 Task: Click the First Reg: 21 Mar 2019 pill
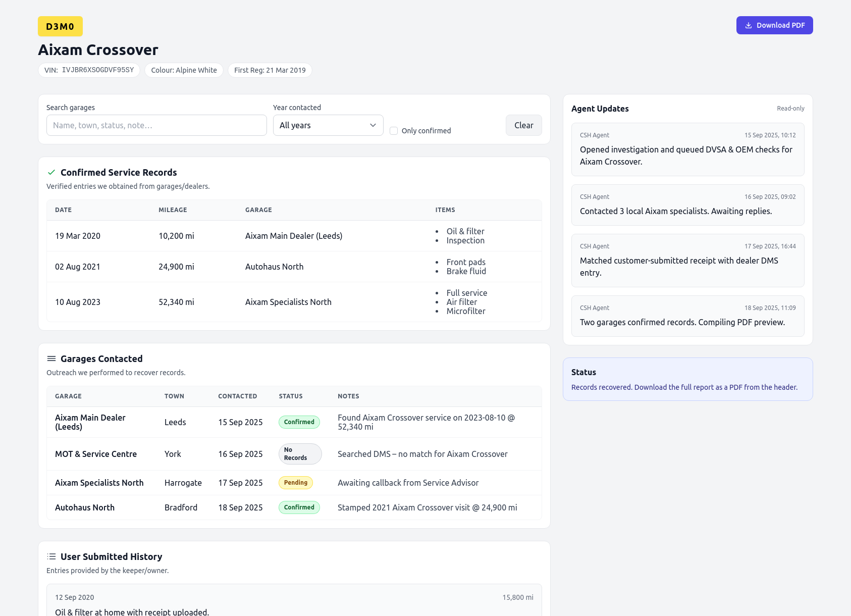point(270,70)
